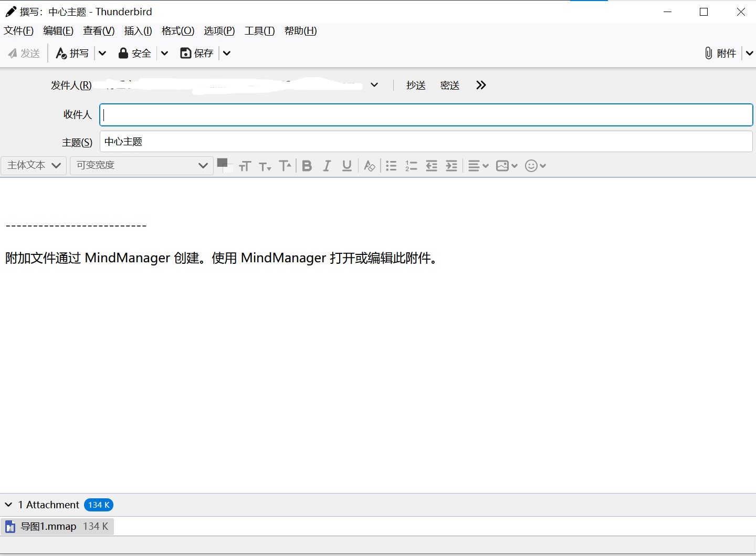The image size is (756, 556).
Task: Click the 134 K total size badge
Action: click(99, 505)
